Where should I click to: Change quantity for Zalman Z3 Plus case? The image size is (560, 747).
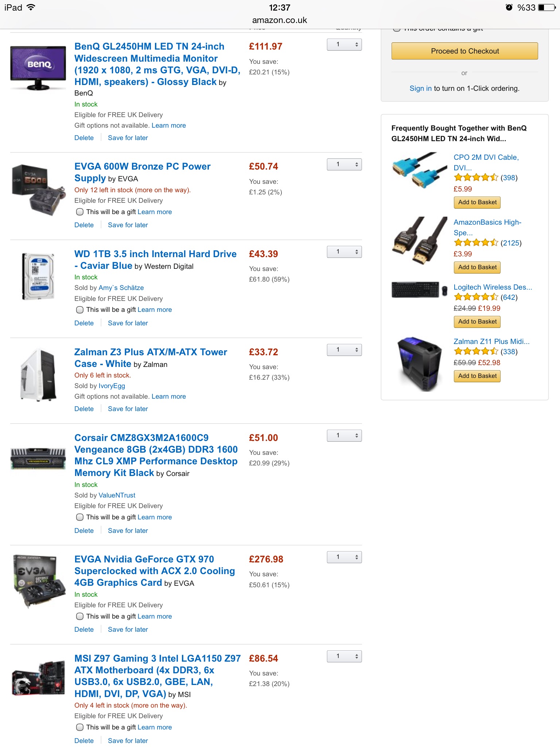[344, 350]
